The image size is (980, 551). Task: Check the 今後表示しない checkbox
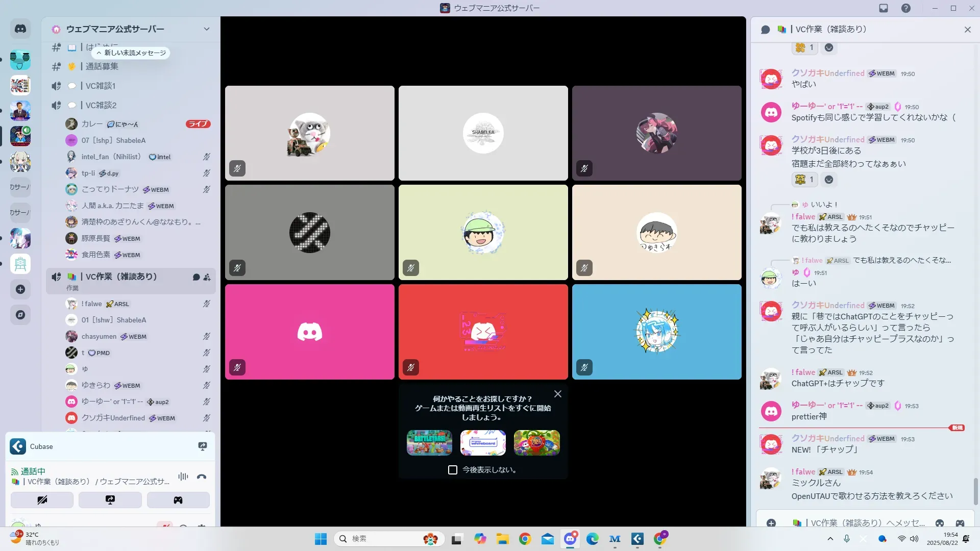pos(453,470)
